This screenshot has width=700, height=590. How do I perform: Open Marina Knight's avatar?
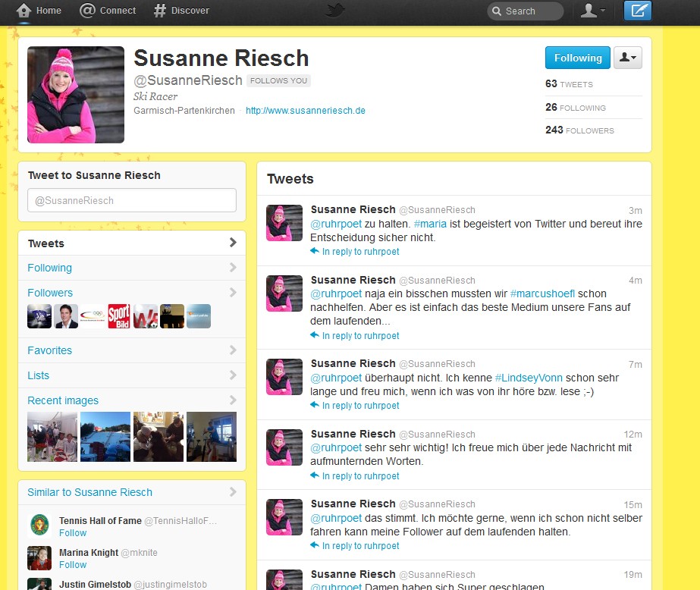(x=39, y=558)
